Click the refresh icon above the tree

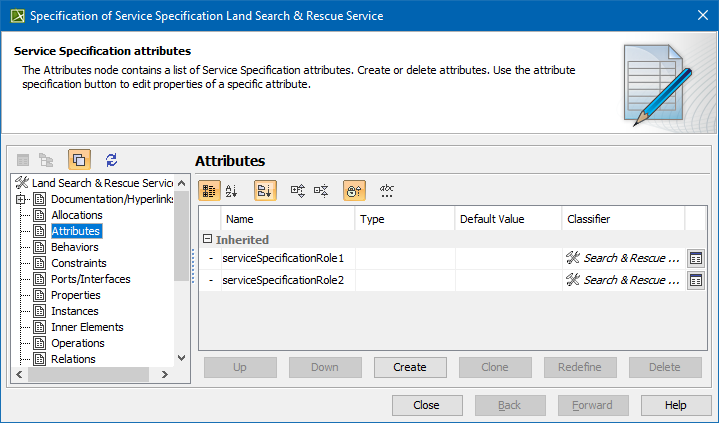click(111, 160)
